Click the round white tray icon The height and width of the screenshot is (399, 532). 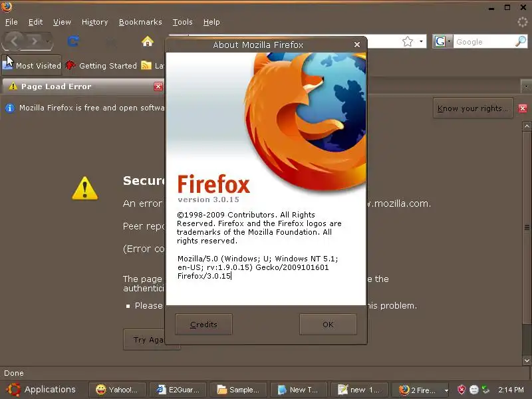click(474, 390)
